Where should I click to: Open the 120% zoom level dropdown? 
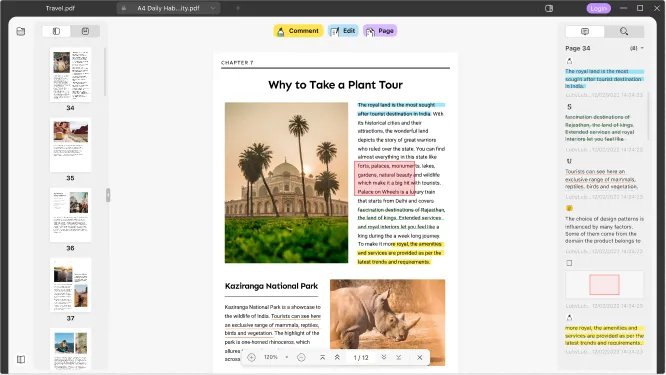coord(287,358)
